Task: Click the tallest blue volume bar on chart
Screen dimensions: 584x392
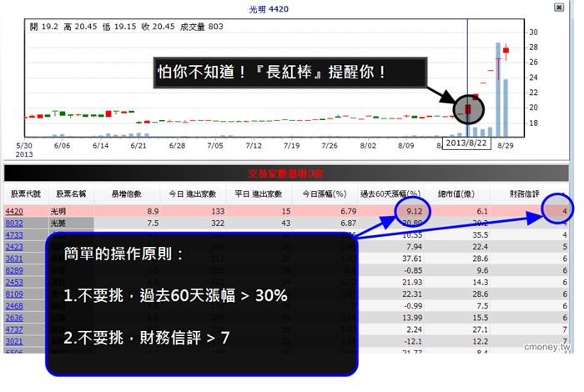Action: coord(498,90)
